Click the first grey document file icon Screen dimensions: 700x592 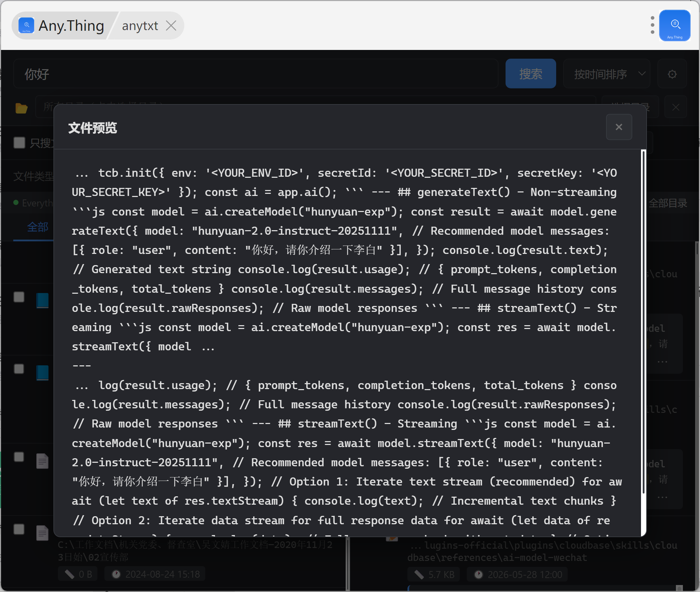click(x=43, y=461)
